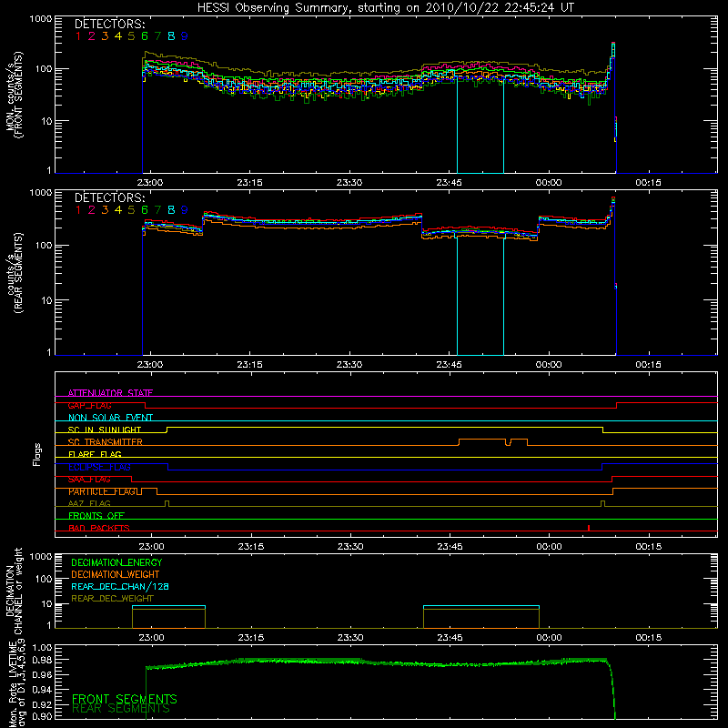
Task: Click the MON. counts/s (FRONT SEGMENTS) axis title
Action: coord(14,95)
